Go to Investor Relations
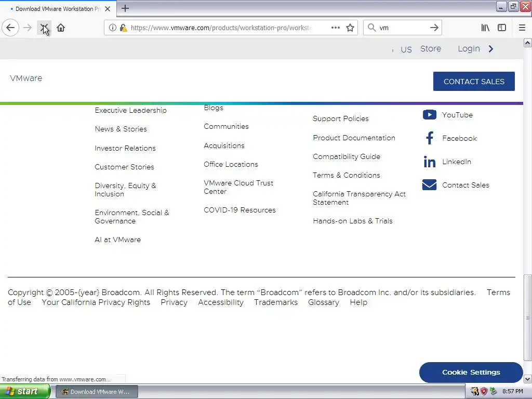 coord(125,148)
